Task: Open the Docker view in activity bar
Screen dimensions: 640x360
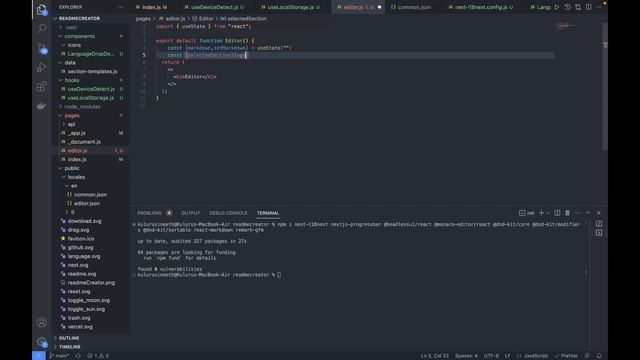Action: [x=42, y=106]
